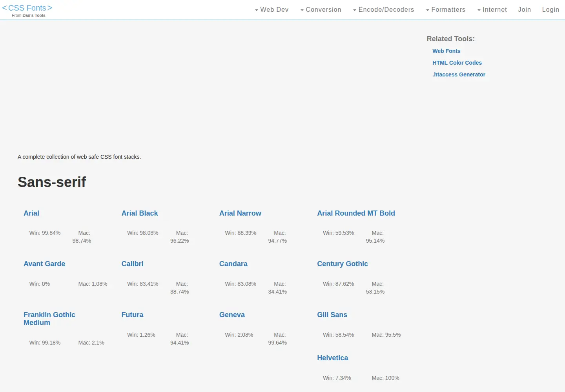Open the Franklin Gothic Medium font stack
Viewport: 565px width, 392px height.
tap(49, 319)
